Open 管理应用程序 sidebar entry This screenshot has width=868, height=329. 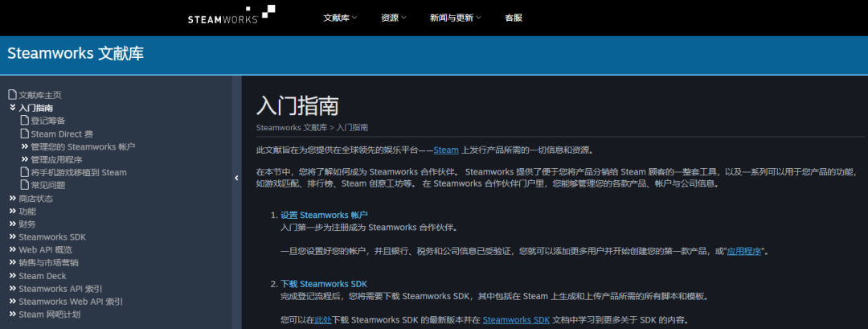coord(56,159)
